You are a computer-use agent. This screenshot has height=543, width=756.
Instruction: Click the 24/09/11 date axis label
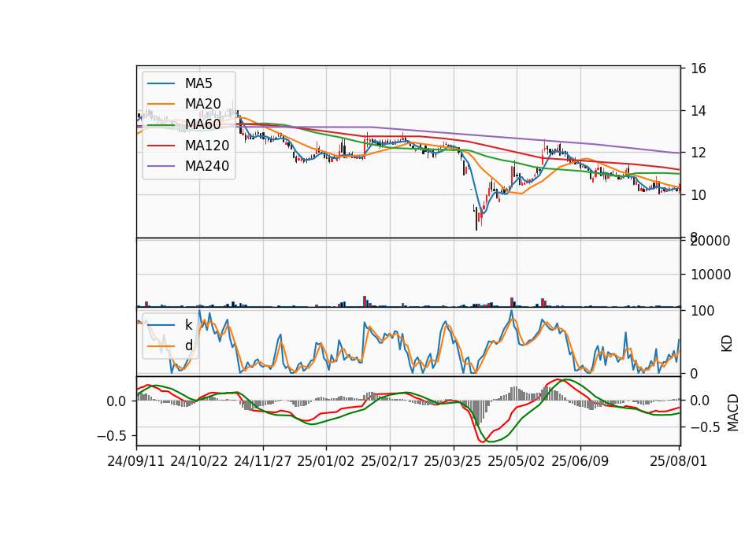point(136,461)
